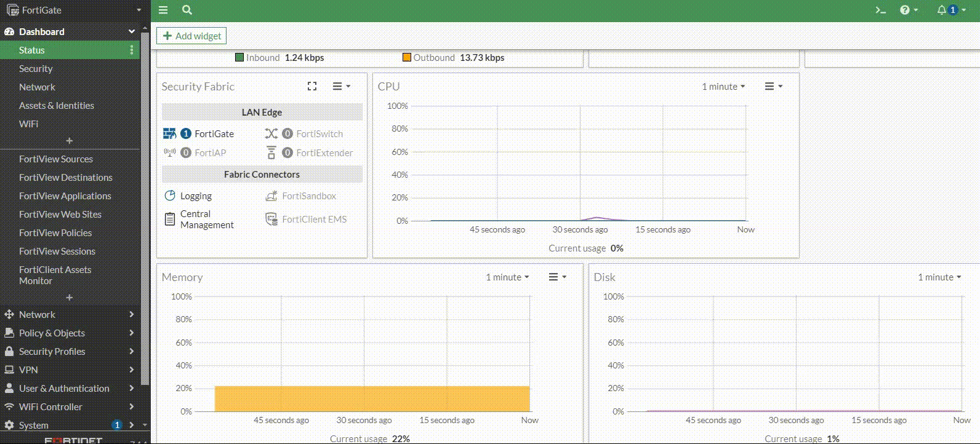Open the notifications bell icon

(x=941, y=10)
